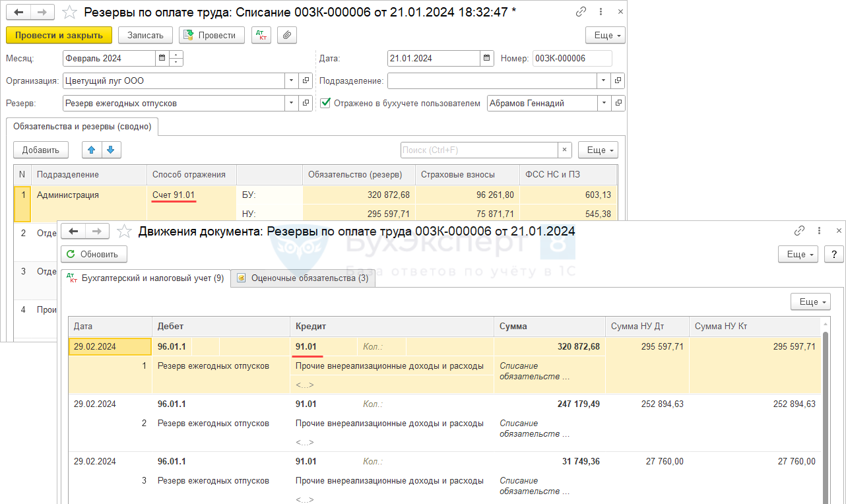The image size is (846, 504).
Task: Click the Дт/Кт document movements icon
Action: pos(261,35)
